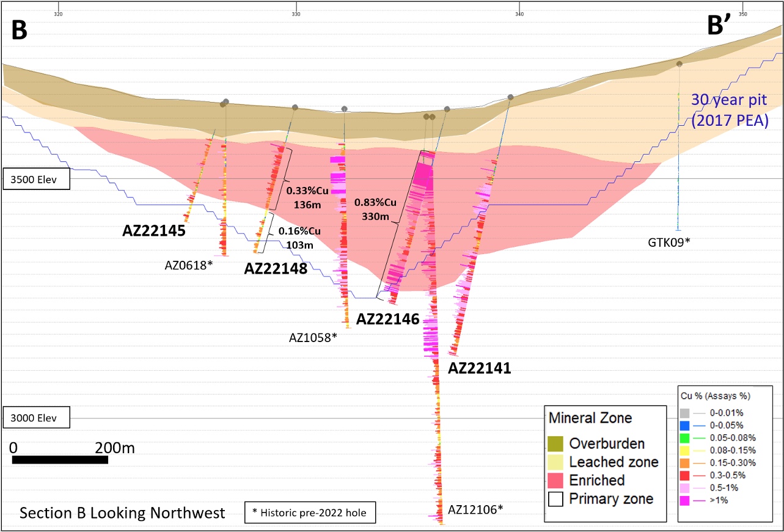The image size is (784, 532).
Task: Click the Cu % (Assays %) legend title
Action: [716, 396]
